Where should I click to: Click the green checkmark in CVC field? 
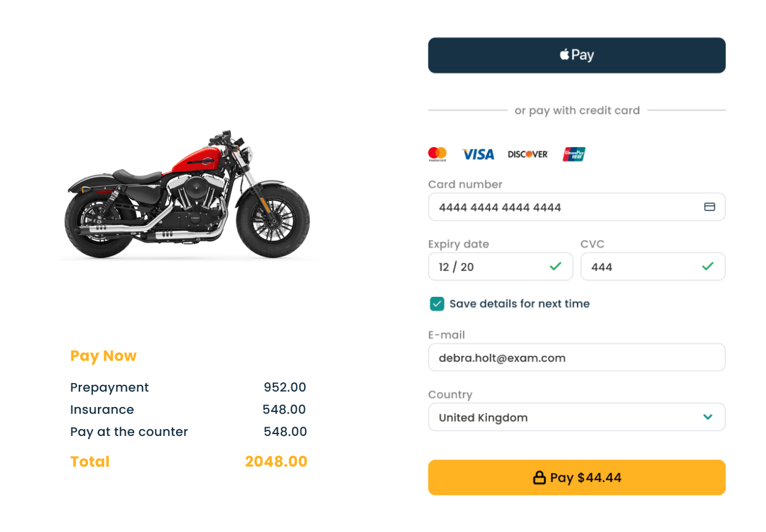(x=708, y=266)
